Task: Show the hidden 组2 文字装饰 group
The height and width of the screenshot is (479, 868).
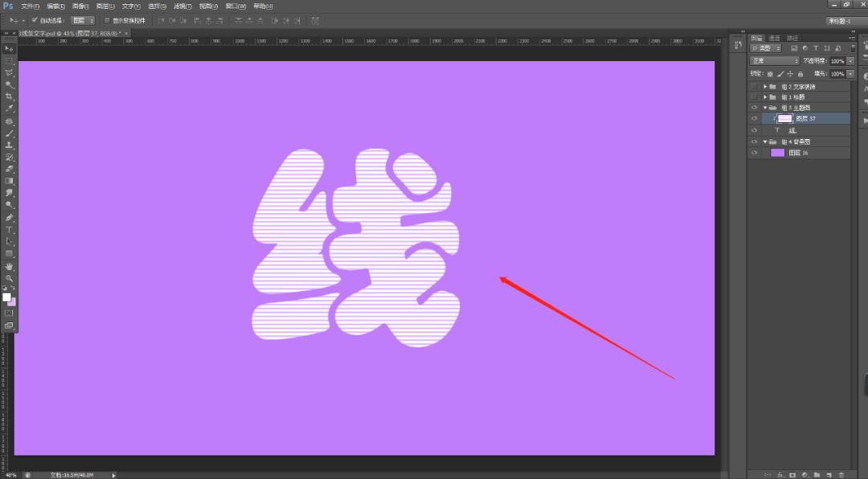Action: [754, 87]
